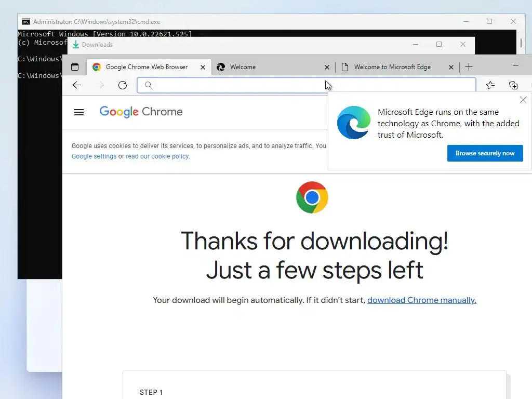Click the cmd window vertical scrollbar
This screenshot has width=532, height=399.
tap(521, 43)
